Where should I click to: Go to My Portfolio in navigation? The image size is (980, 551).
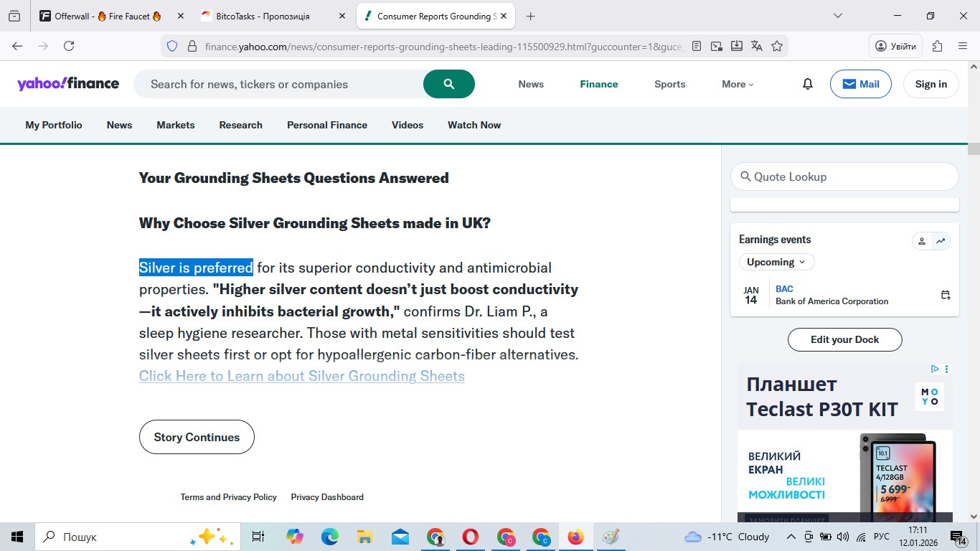[x=54, y=125]
